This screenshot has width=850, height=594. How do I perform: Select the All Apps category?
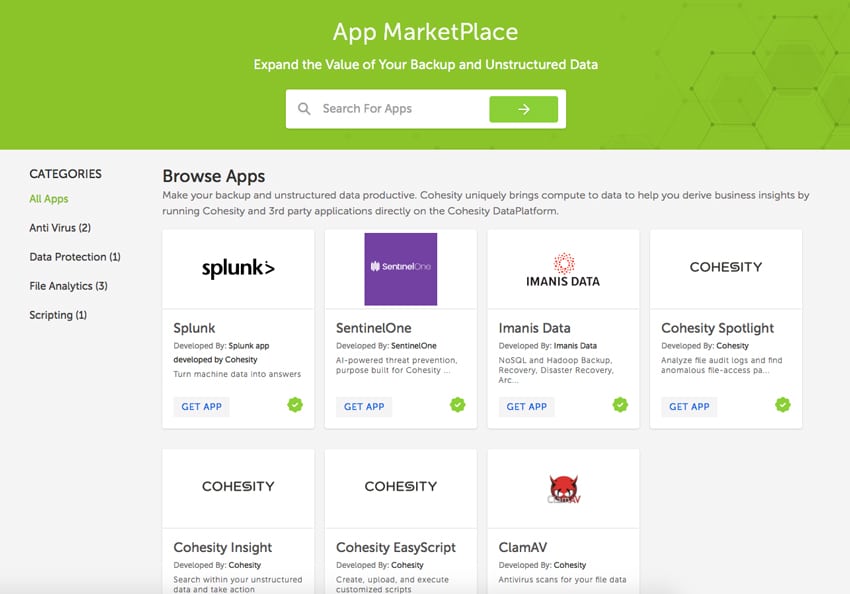click(49, 199)
